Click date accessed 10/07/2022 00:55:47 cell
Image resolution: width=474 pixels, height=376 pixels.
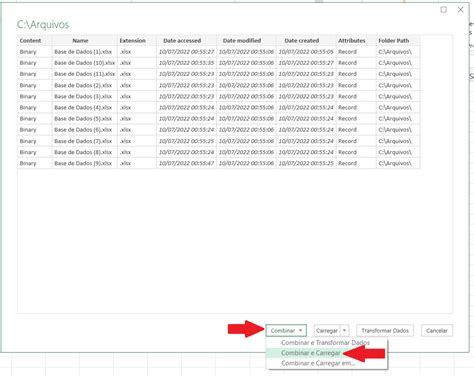(186, 163)
